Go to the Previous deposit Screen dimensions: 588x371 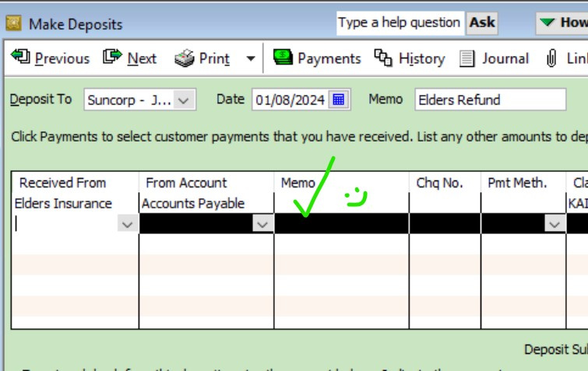pos(51,58)
